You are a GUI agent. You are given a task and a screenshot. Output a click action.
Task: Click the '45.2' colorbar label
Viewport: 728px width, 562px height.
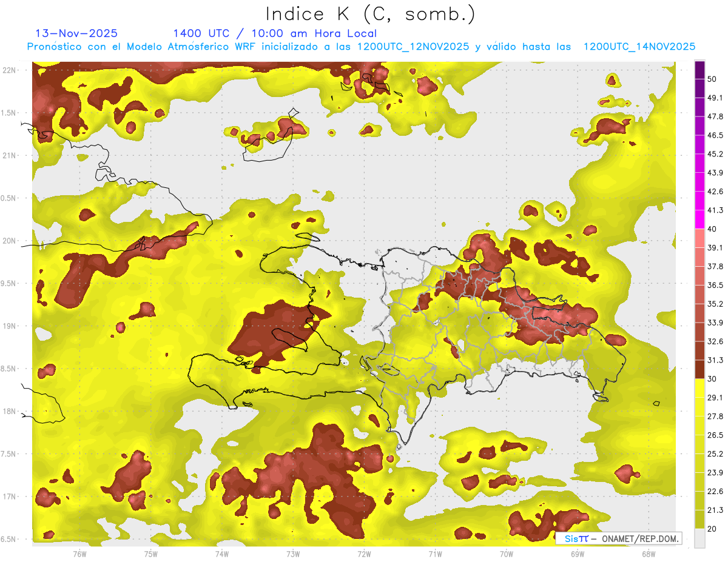715,154
